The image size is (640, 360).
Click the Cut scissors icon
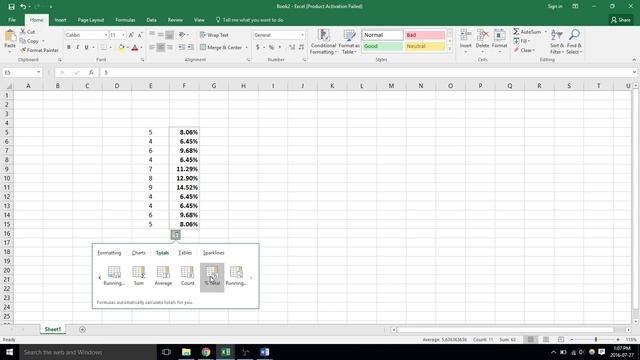(x=23, y=31)
